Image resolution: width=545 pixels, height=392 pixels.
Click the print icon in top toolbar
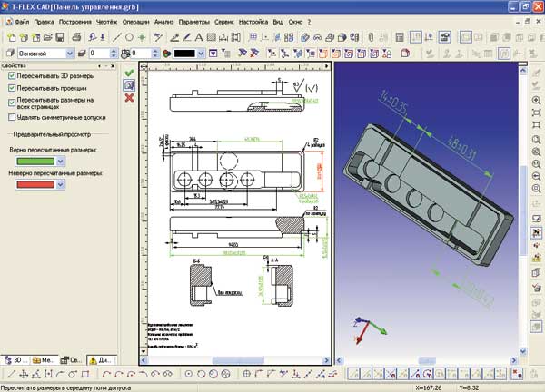(x=76, y=37)
